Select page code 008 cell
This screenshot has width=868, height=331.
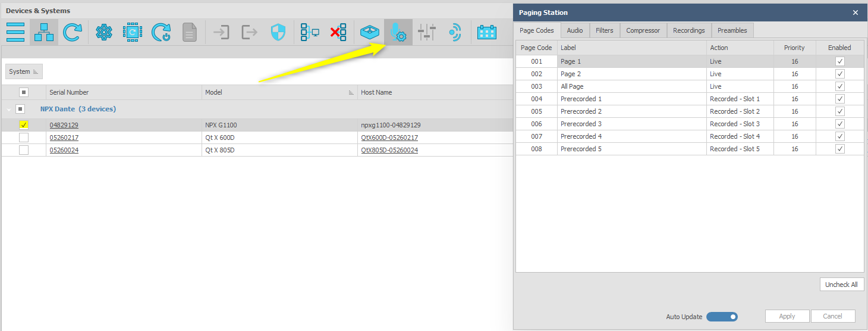(537, 149)
